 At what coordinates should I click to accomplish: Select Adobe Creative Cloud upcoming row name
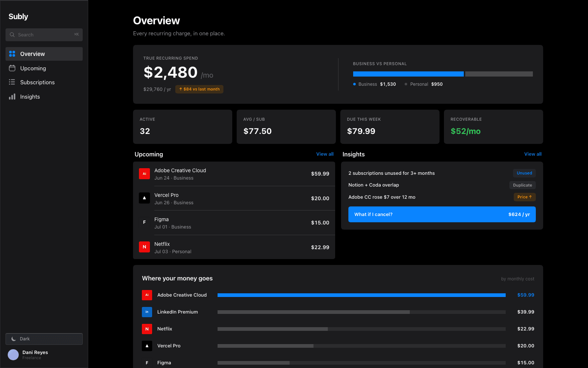pyautogui.click(x=180, y=170)
